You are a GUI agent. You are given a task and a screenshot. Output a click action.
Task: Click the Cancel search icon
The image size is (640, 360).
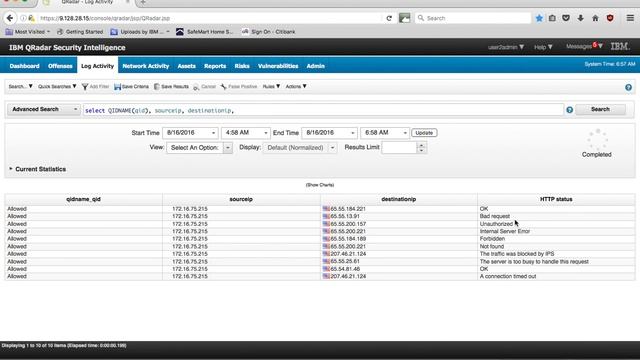[196, 87]
